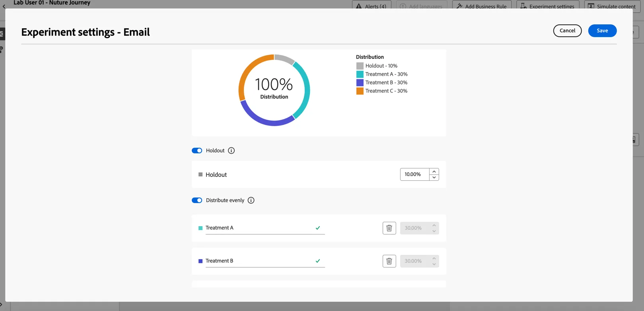This screenshot has width=644, height=311.
Task: Click the Treatment B green checkmark
Action: (318, 261)
